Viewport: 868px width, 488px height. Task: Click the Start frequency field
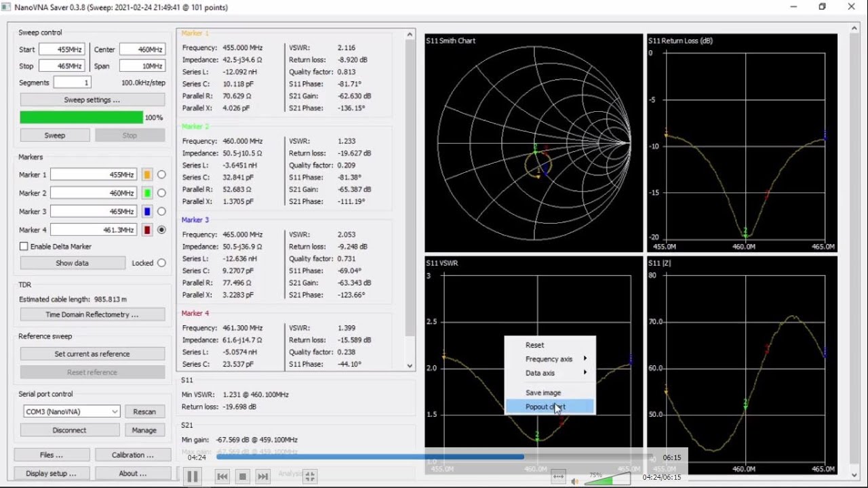[x=62, y=49]
